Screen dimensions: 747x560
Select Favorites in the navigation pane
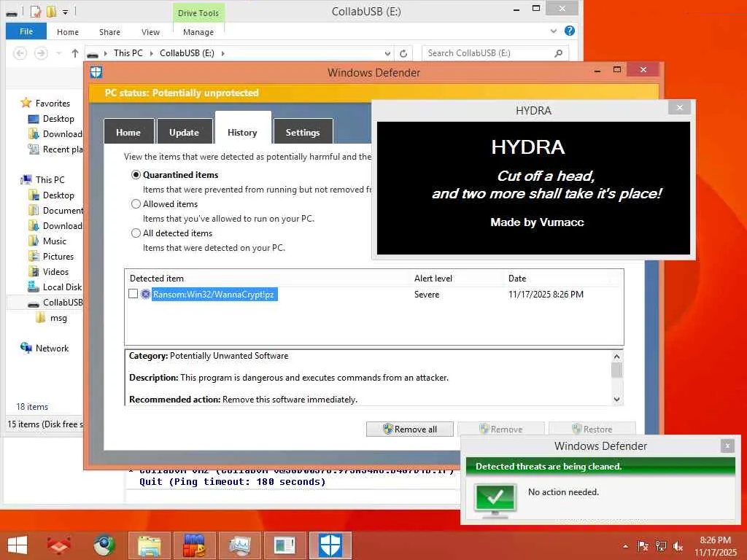(53, 104)
